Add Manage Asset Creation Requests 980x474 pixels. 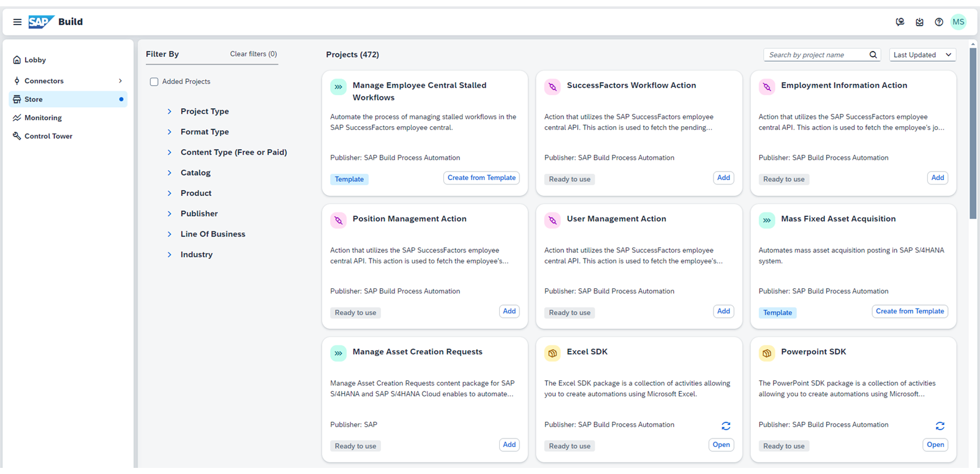pyautogui.click(x=509, y=445)
